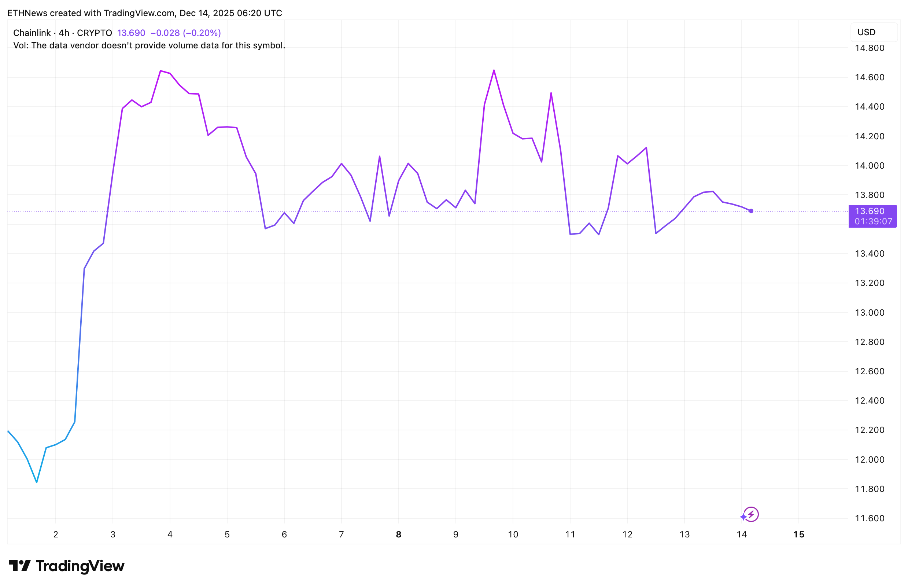Click date label 2 on time axis
The image size is (908, 588).
click(56, 534)
